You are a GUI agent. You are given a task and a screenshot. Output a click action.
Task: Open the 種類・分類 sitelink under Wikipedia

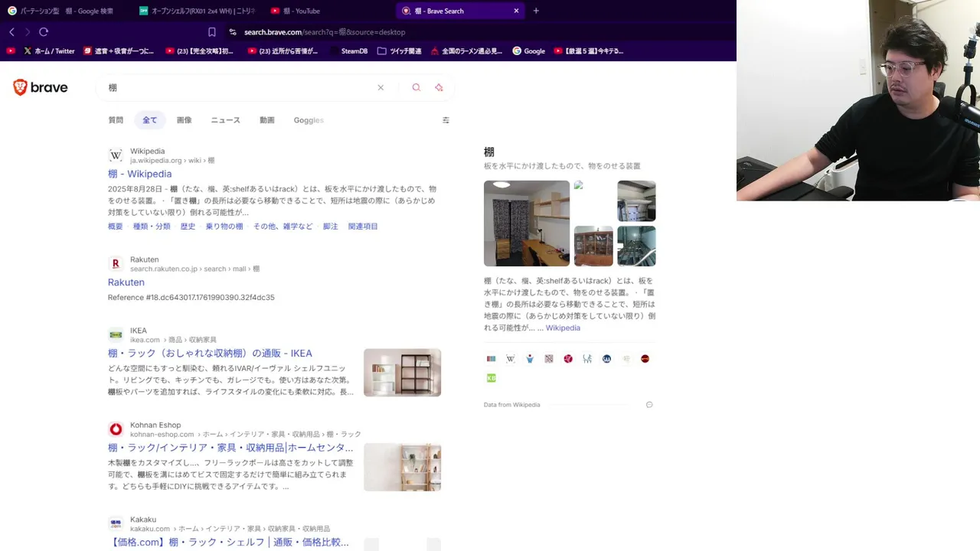coord(152,227)
